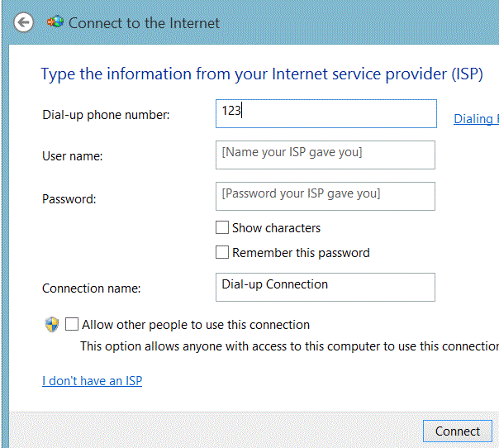Edit the Connection name field
This screenshot has height=448, width=499.
pos(326,287)
